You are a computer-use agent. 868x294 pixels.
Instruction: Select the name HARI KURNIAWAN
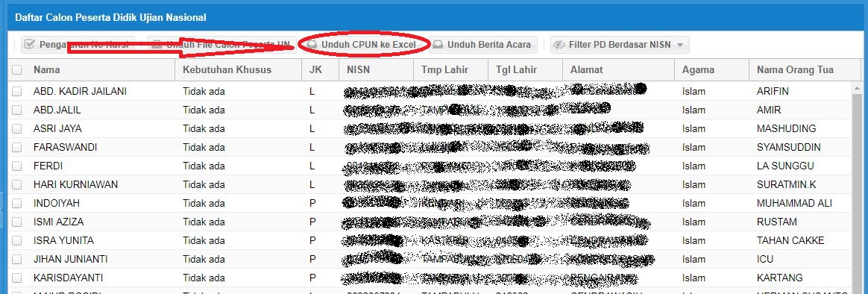pyautogui.click(x=75, y=184)
